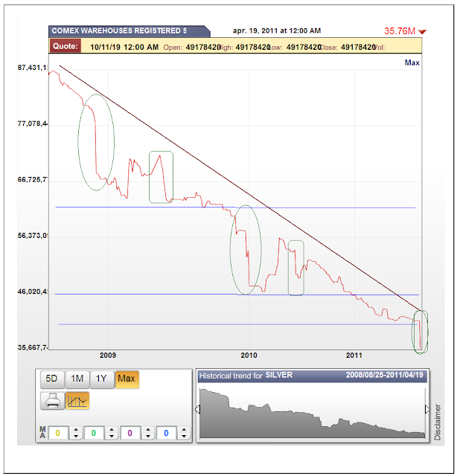Screen dimensions: 457x476
Task: Click the 35,667 y-axis label
Action: (x=33, y=347)
